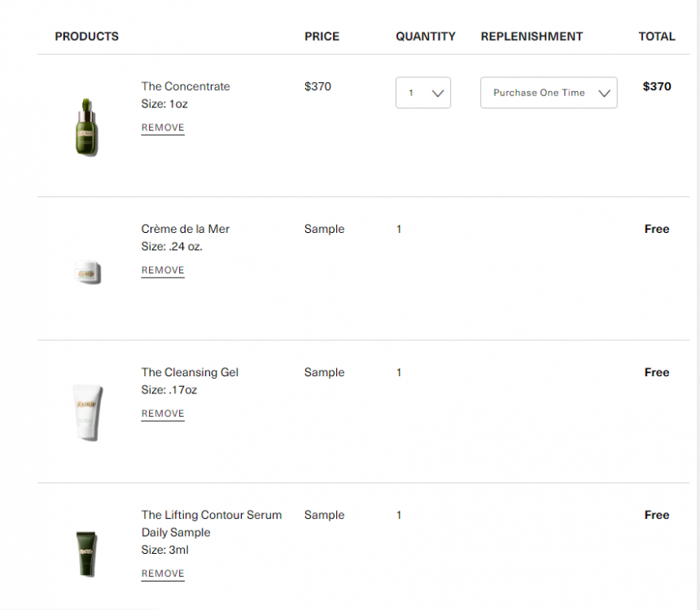The image size is (700, 610).
Task: Open The Concentrate product name link
Action: coord(186,86)
